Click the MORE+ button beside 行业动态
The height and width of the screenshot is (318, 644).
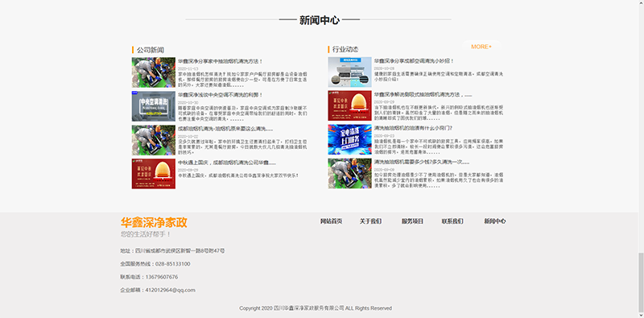[x=481, y=47]
